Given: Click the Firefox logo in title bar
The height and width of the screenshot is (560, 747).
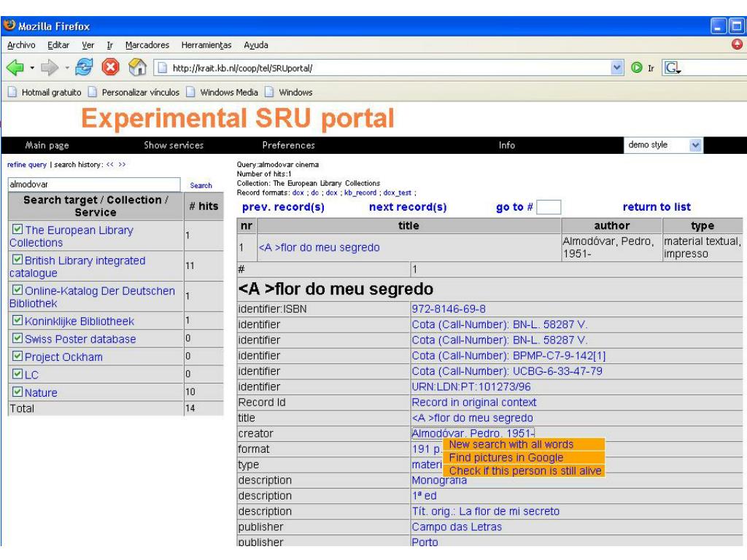Looking at the screenshot, I should tap(9, 26).
